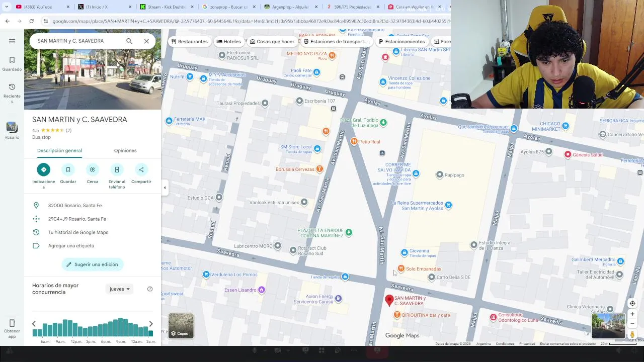
Task: Click the Génesis Salud marker
Action: 568,155
